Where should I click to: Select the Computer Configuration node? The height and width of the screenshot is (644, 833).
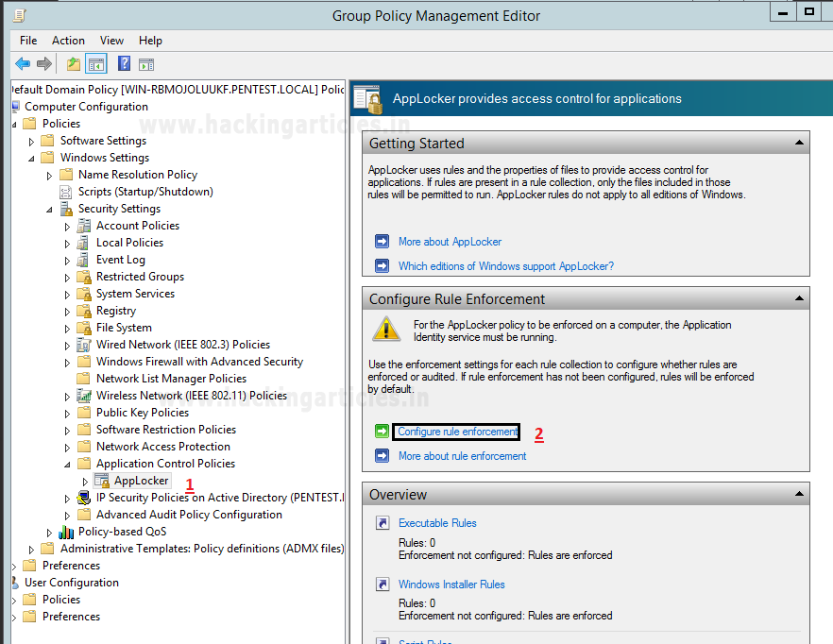coord(86,107)
